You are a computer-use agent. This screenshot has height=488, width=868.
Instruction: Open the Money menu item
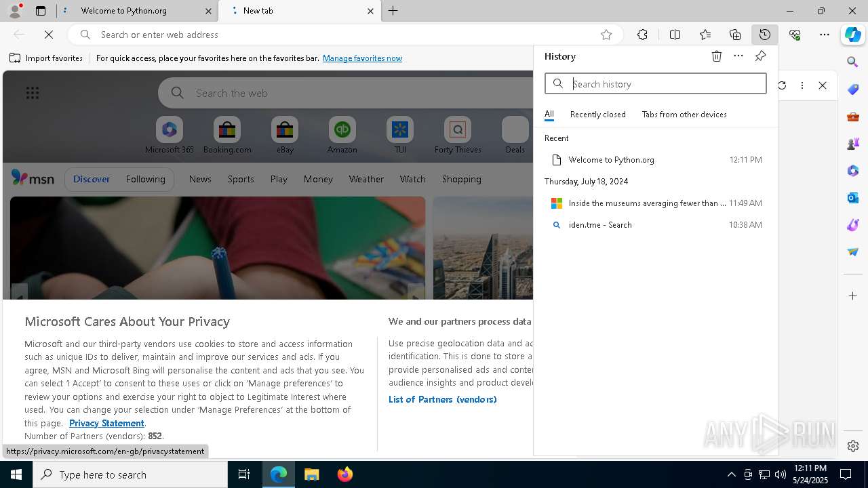pyautogui.click(x=318, y=179)
